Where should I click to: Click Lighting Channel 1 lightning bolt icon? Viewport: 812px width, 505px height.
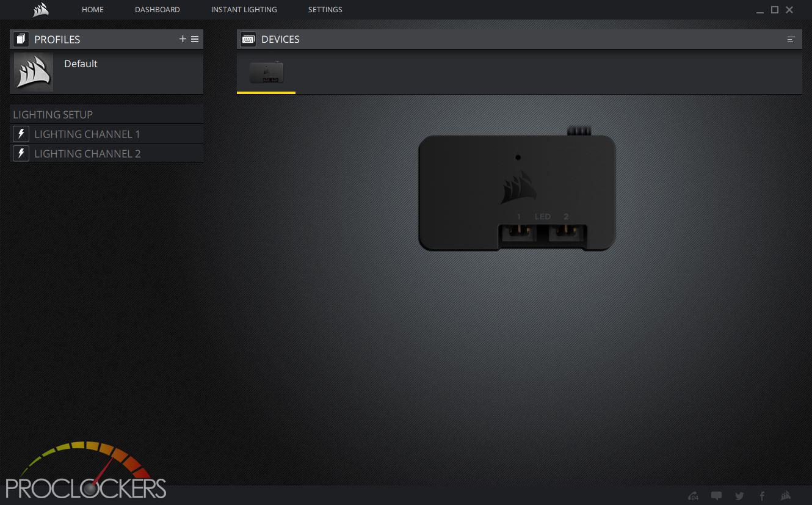point(21,134)
